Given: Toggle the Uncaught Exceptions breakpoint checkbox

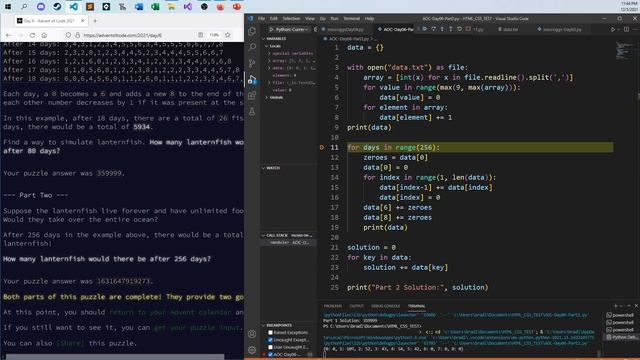Looking at the screenshot, I should tap(270, 340).
